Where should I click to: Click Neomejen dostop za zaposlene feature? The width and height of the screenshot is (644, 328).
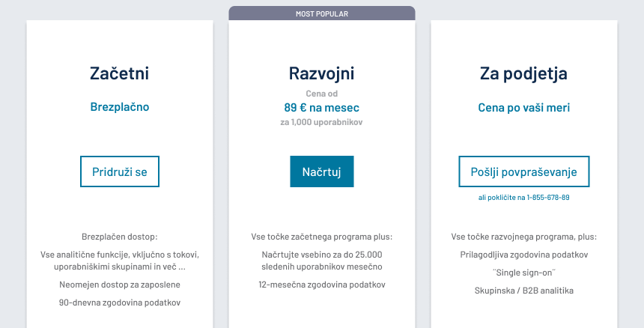120,285
